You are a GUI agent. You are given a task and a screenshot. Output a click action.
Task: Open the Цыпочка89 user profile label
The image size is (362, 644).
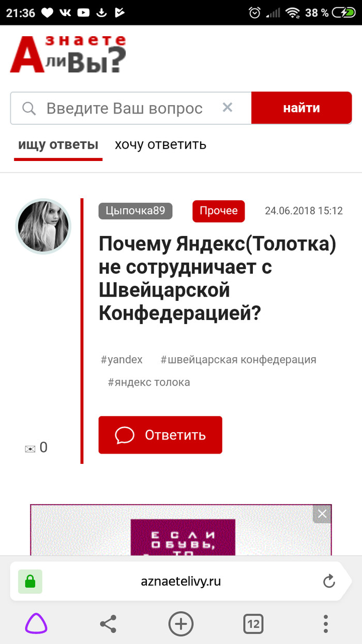pyautogui.click(x=135, y=211)
